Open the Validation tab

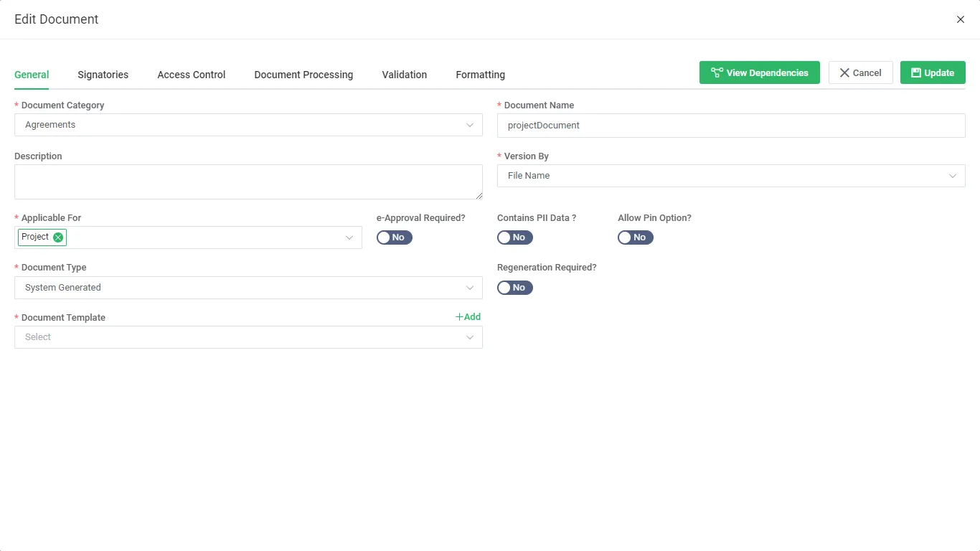pos(404,75)
